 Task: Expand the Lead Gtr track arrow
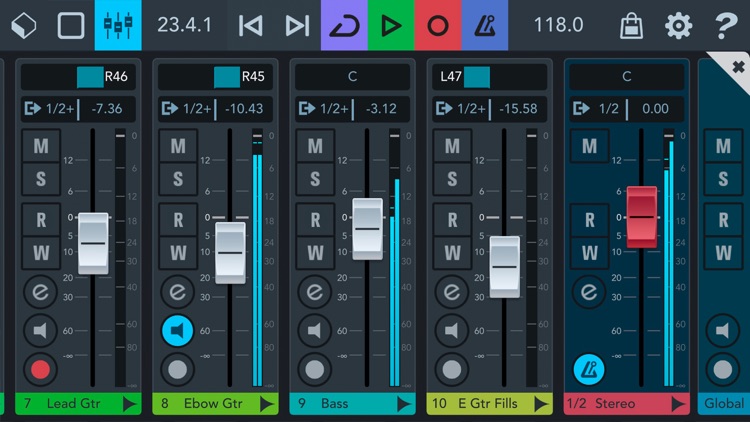coord(129,404)
